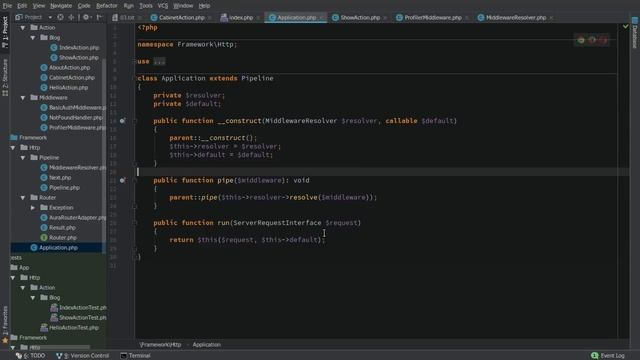The image size is (640, 360).
Task: Open the Structure tool window stripe
Action: [x=5, y=78]
